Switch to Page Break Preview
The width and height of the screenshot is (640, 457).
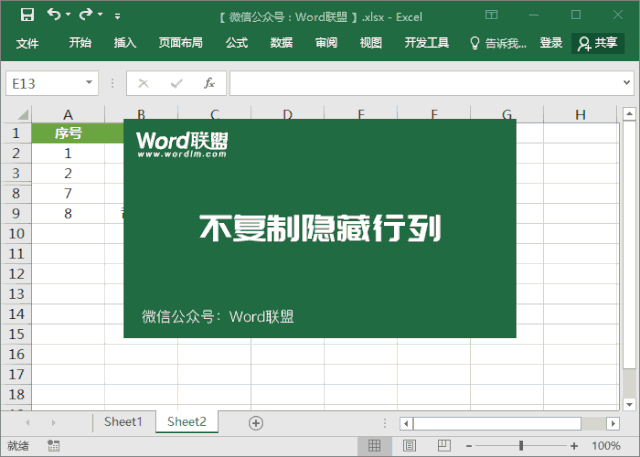444,446
